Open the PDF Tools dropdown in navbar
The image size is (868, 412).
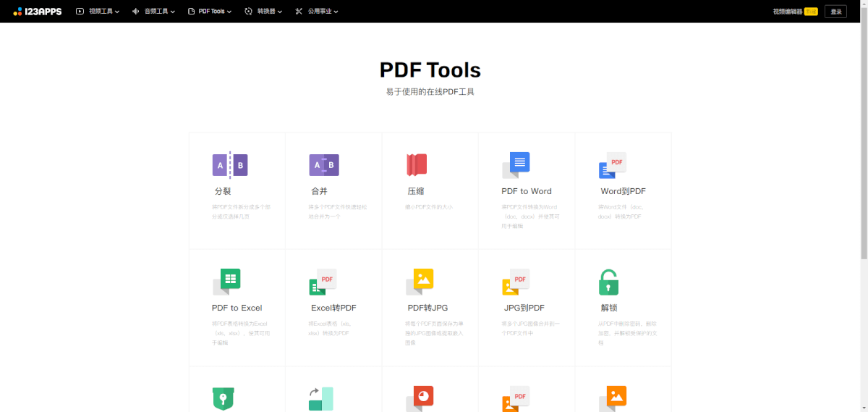(x=210, y=12)
